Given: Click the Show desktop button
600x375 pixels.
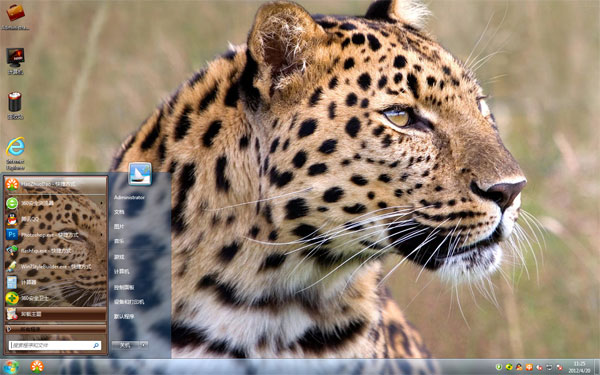Looking at the screenshot, I should (x=597, y=367).
